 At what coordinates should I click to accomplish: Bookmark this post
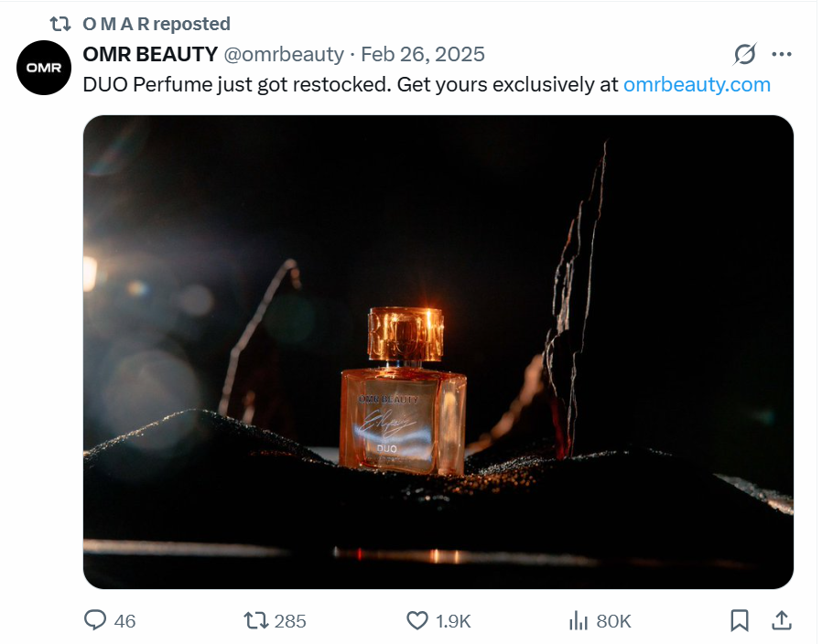pyautogui.click(x=740, y=620)
